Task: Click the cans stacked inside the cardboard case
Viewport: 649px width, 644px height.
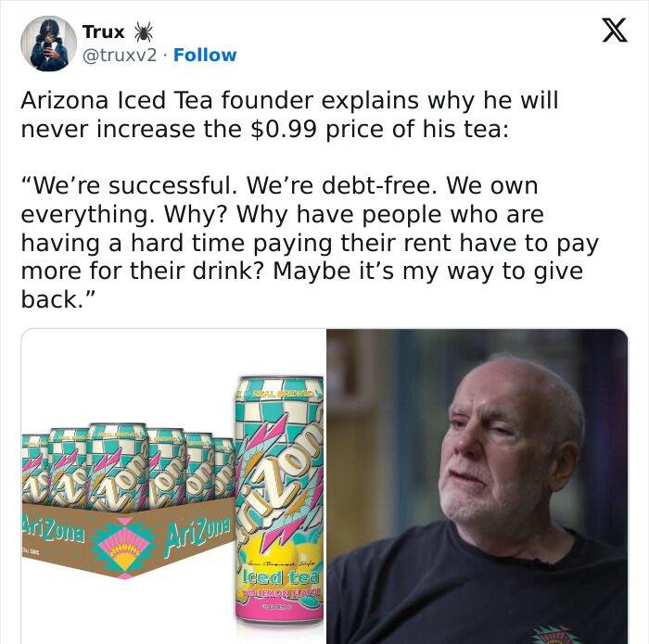Action: point(128,465)
